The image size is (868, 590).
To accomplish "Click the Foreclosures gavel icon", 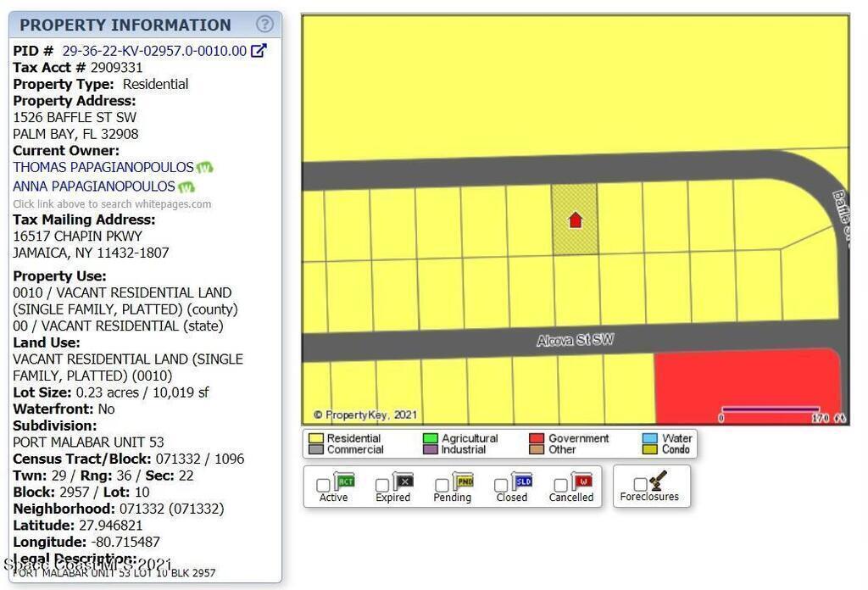I will 657,481.
